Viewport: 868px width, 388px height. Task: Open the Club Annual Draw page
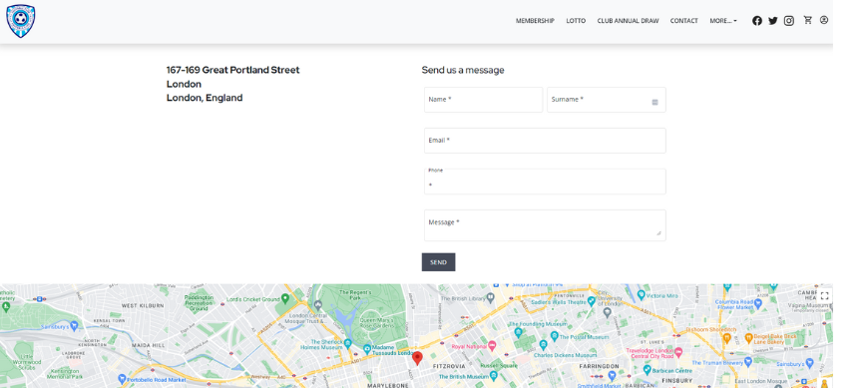click(x=628, y=21)
